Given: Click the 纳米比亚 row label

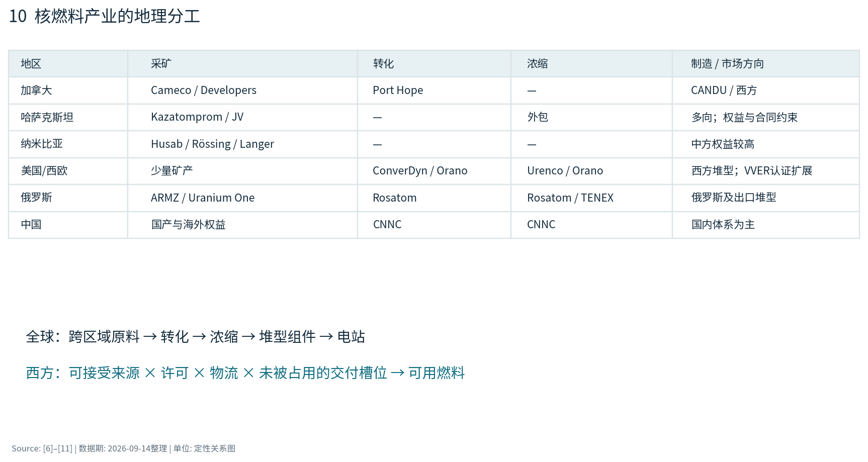Looking at the screenshot, I should [x=68, y=144].
